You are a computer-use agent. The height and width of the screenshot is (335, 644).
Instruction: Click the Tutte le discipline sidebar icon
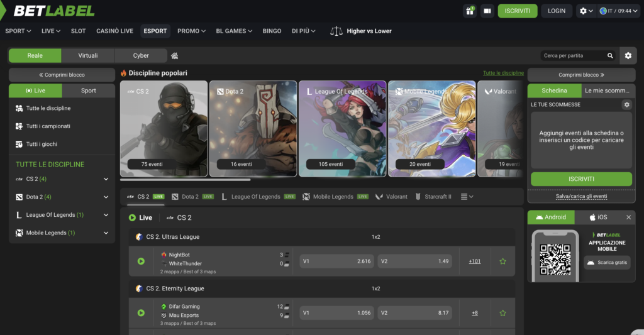pyautogui.click(x=19, y=108)
